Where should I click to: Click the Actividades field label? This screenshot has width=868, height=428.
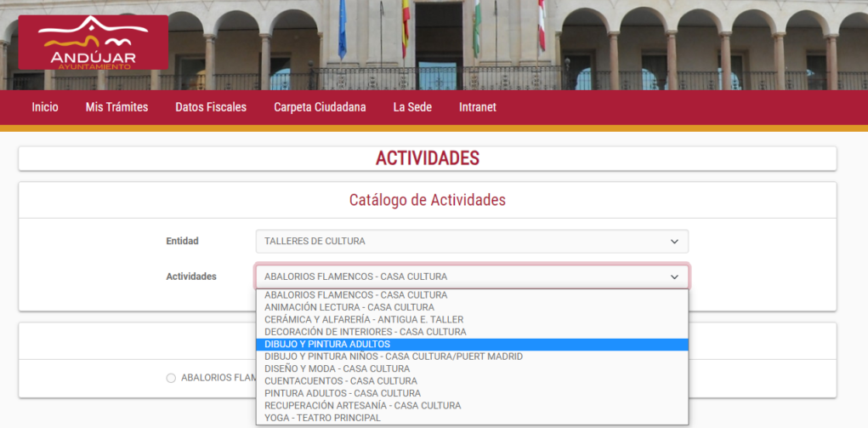pos(191,277)
